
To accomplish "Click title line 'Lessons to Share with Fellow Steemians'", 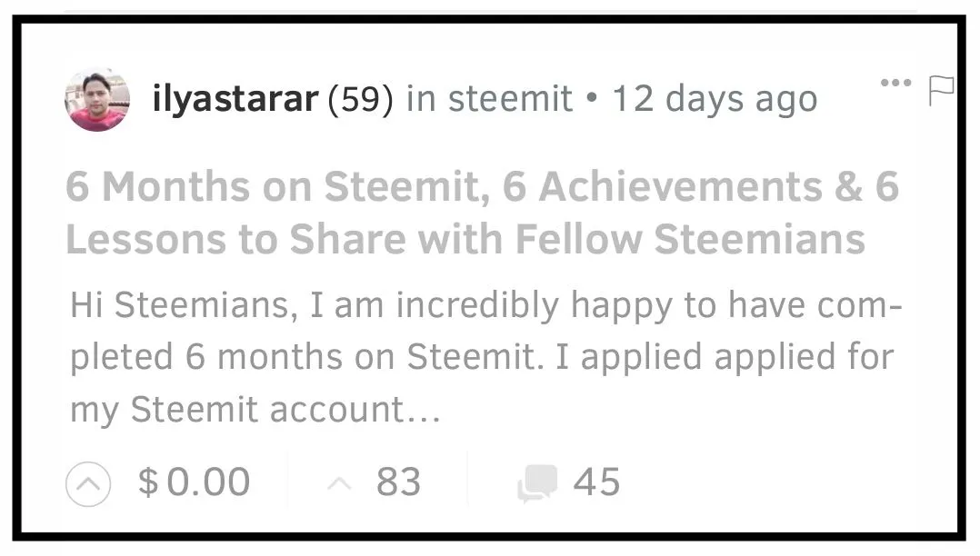I will (465, 240).
